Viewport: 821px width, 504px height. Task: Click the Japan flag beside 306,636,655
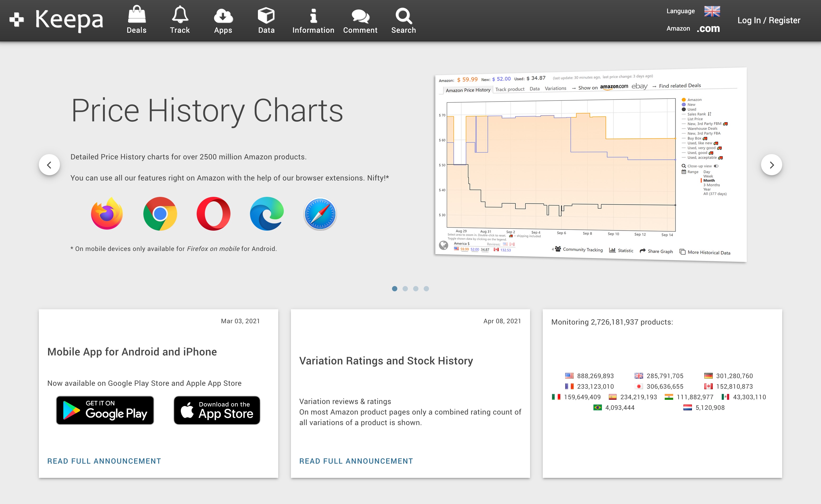coord(639,386)
